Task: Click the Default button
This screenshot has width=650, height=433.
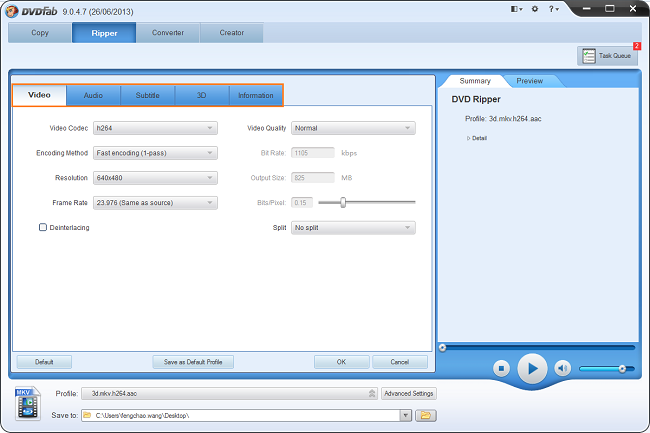Action: tap(44, 362)
